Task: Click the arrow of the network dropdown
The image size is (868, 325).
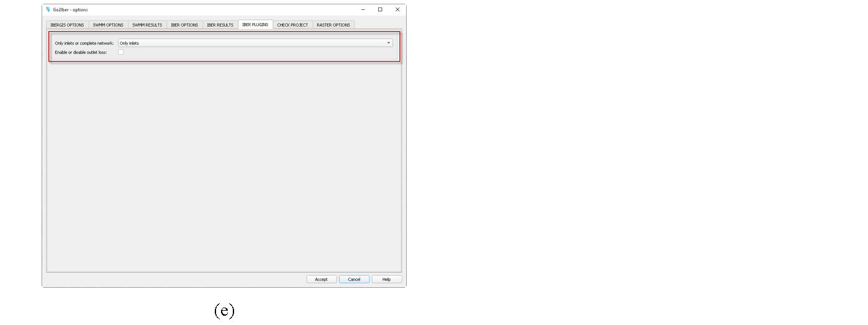Action: click(389, 43)
